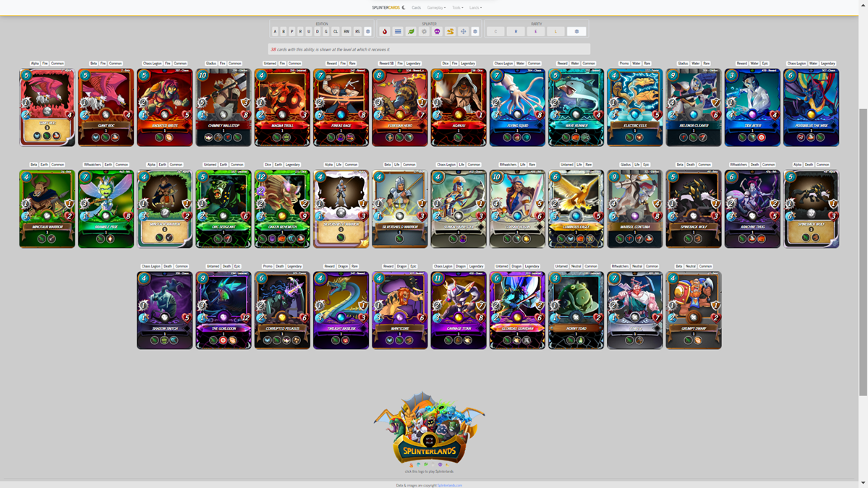Viewport: 868px width, 488px height.
Task: Toggle the Riftwatchers filter RW
Action: 346,32
